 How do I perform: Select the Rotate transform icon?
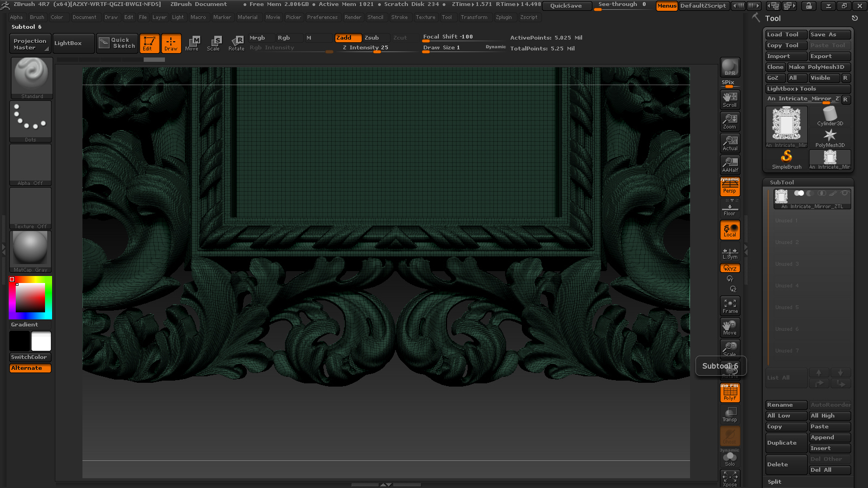click(x=236, y=43)
